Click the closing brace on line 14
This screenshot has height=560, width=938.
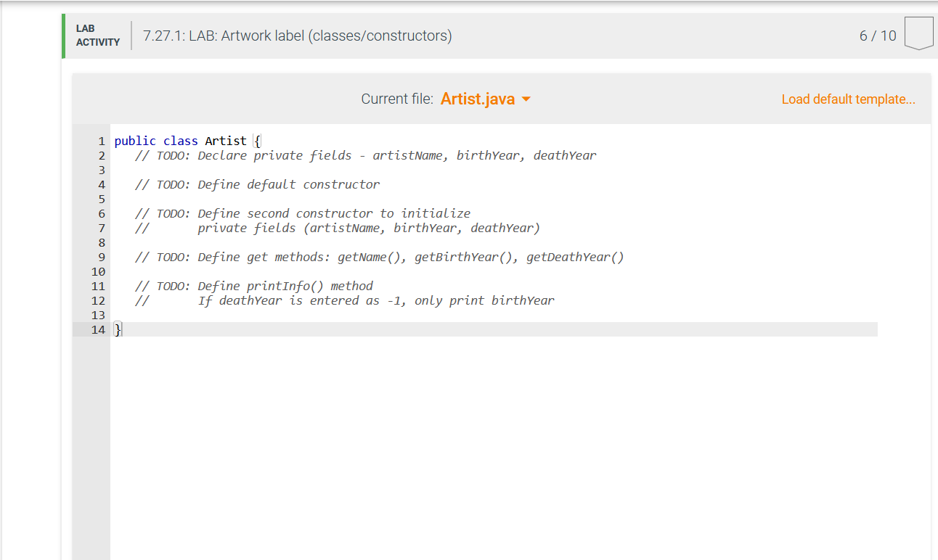(x=117, y=329)
